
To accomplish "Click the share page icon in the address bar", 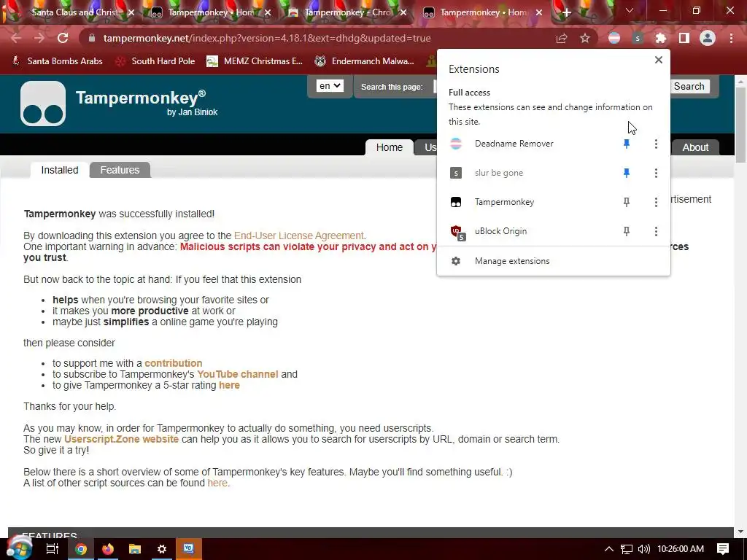I will [x=562, y=38].
